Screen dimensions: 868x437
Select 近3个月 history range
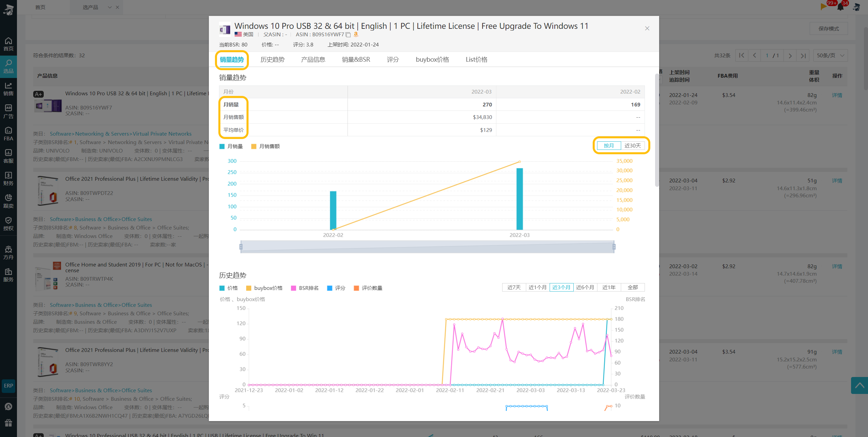point(561,287)
